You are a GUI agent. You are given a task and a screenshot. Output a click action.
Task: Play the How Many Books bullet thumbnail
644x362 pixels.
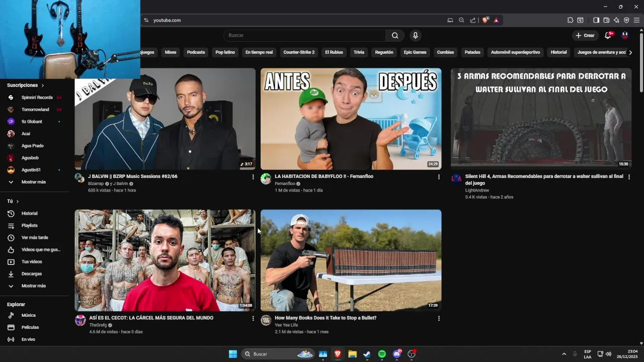click(351, 260)
